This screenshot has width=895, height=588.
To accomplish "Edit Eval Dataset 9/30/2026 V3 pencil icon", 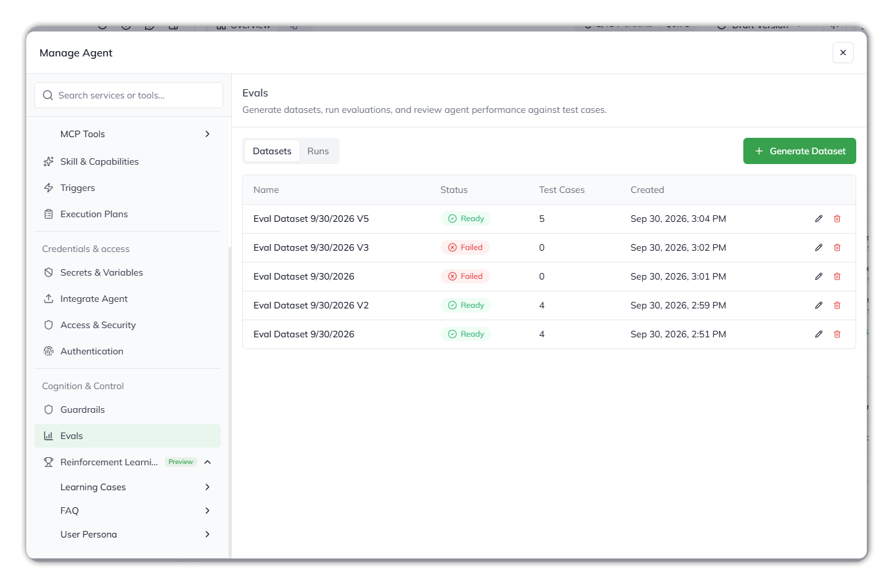I will (x=819, y=247).
